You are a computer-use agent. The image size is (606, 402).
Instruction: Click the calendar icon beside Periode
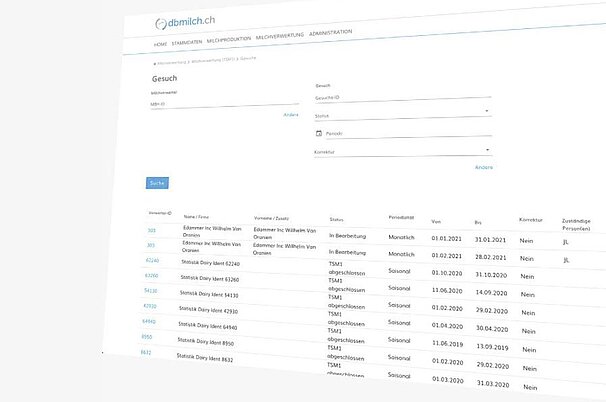pos(319,132)
